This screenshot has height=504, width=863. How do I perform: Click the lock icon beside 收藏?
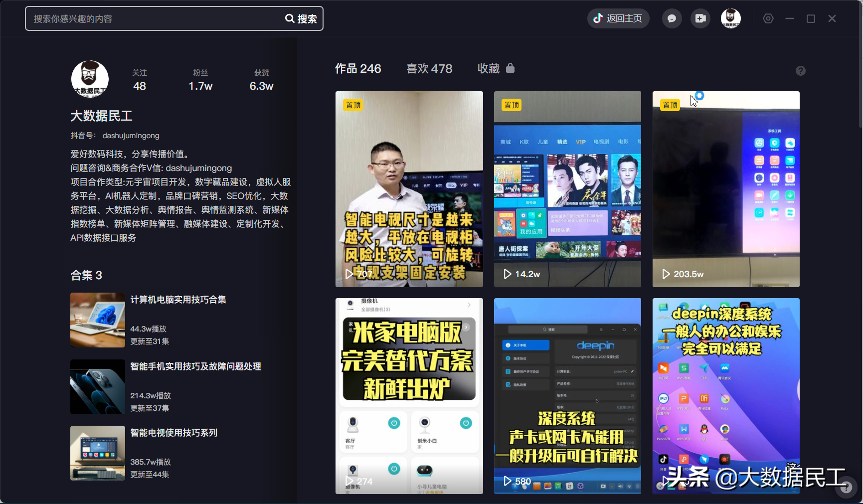click(x=511, y=68)
